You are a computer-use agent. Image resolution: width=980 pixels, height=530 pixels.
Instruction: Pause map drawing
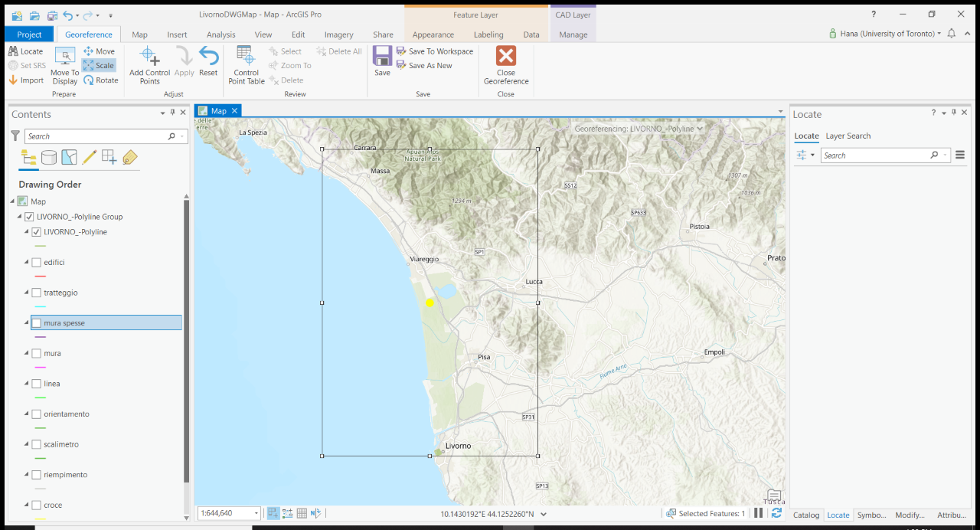point(759,513)
